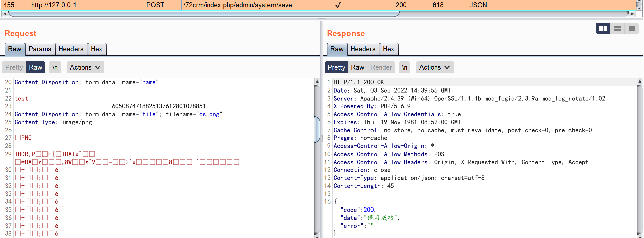Switch to combined single-pane layout icon
Viewport: 644px width, 238px height.
coord(632,28)
